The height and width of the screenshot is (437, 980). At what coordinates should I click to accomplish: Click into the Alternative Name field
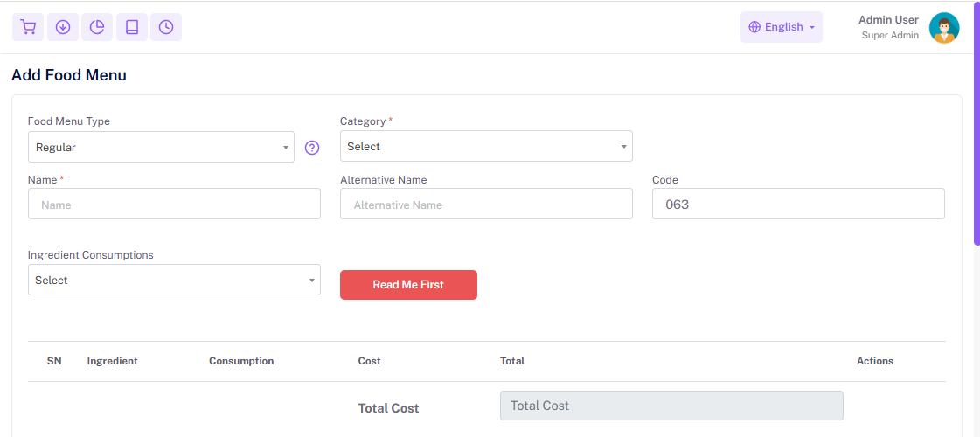point(485,205)
